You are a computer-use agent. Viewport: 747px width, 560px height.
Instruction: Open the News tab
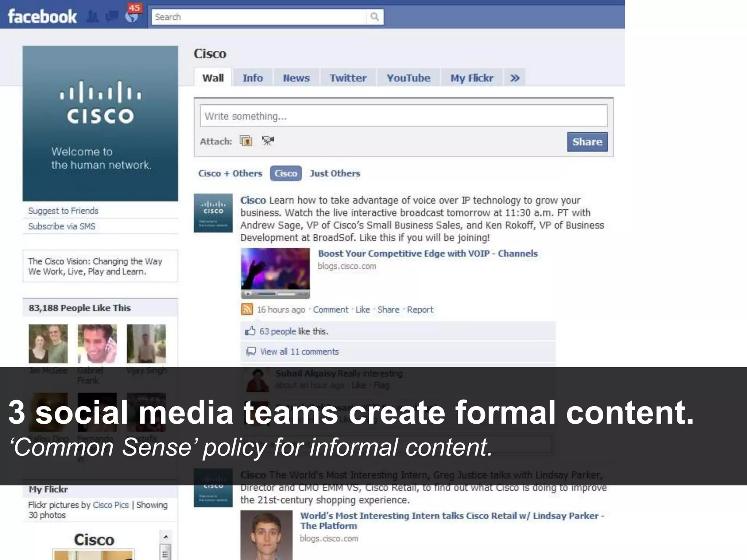(296, 78)
